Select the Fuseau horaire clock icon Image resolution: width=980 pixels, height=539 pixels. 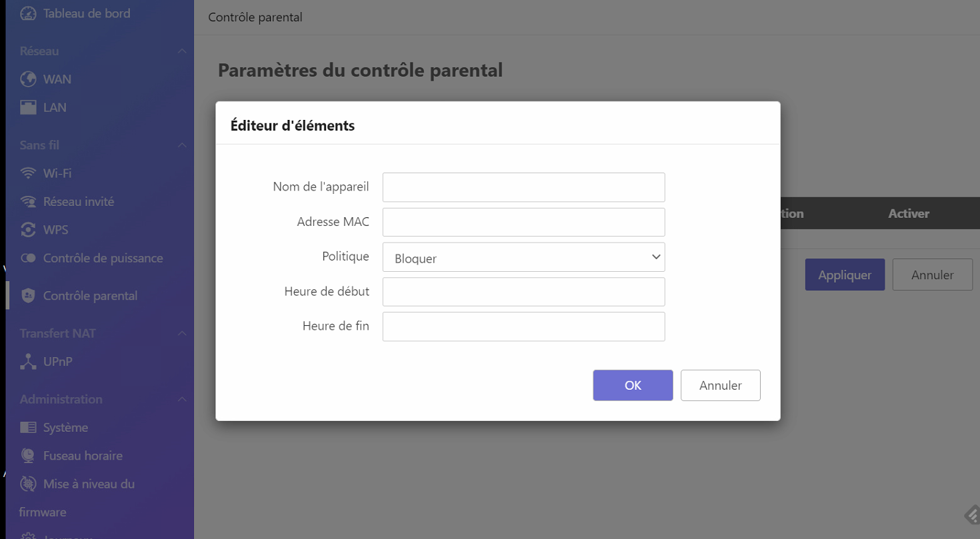click(28, 456)
